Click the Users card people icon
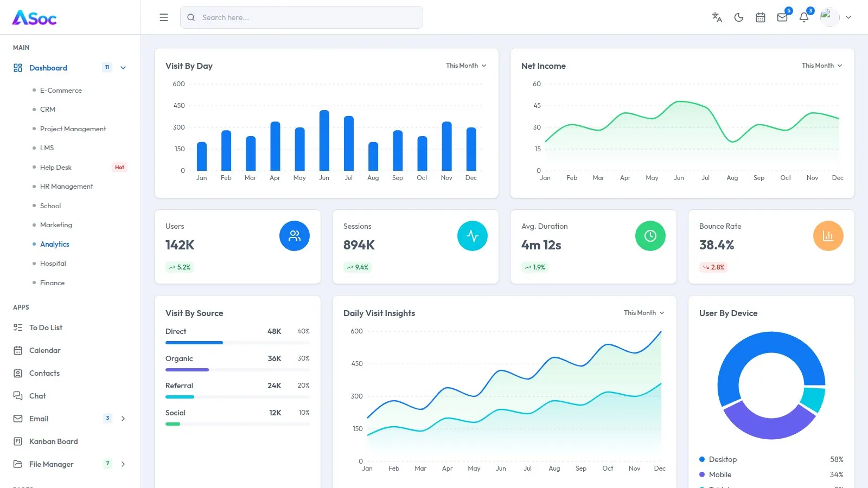868x488 pixels. (x=295, y=236)
